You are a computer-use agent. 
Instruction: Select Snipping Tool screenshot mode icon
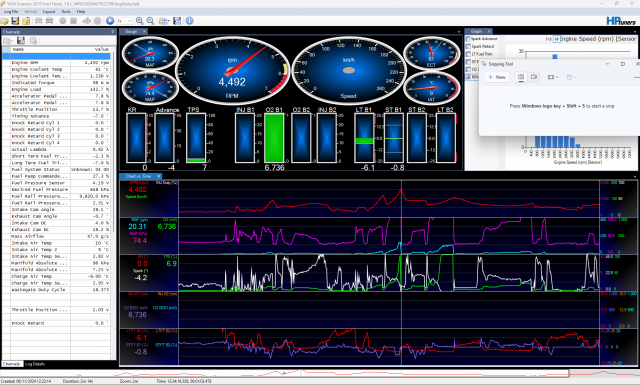pos(521,77)
